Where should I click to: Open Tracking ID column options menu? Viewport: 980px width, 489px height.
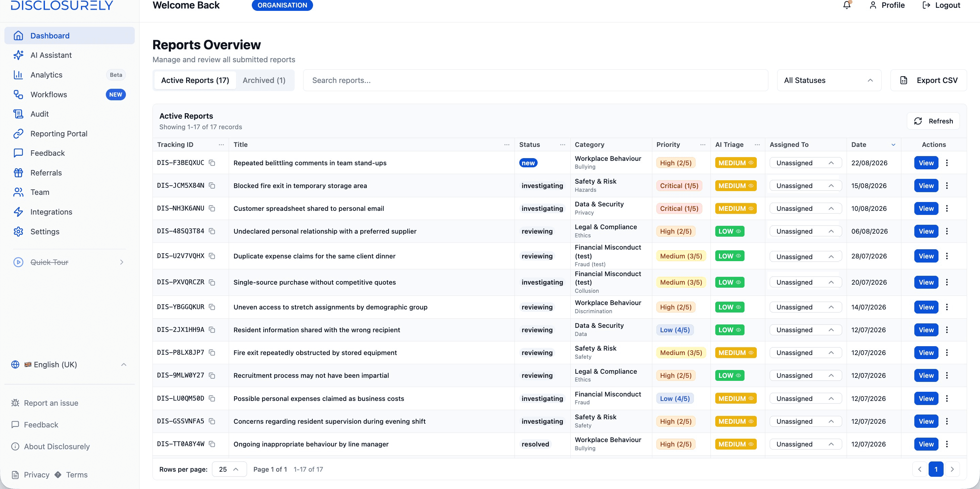[221, 145]
